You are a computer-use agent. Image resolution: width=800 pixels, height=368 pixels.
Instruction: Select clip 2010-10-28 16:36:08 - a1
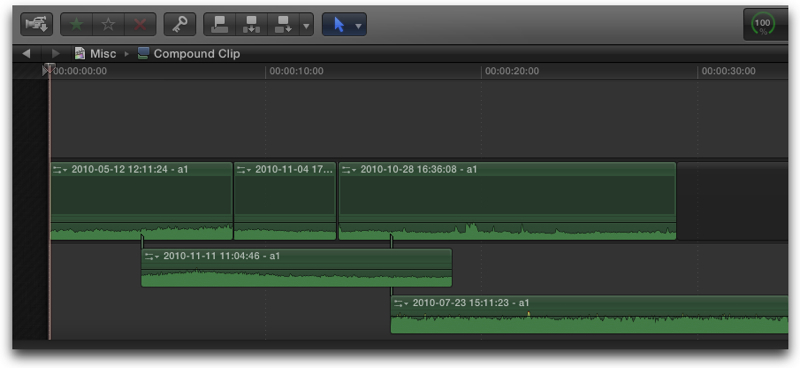(x=507, y=201)
